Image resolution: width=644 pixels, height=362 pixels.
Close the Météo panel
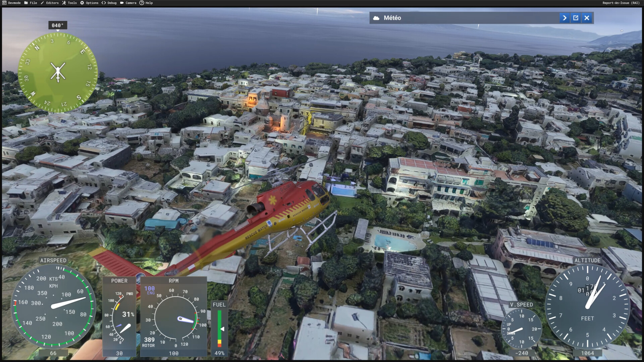click(x=587, y=18)
